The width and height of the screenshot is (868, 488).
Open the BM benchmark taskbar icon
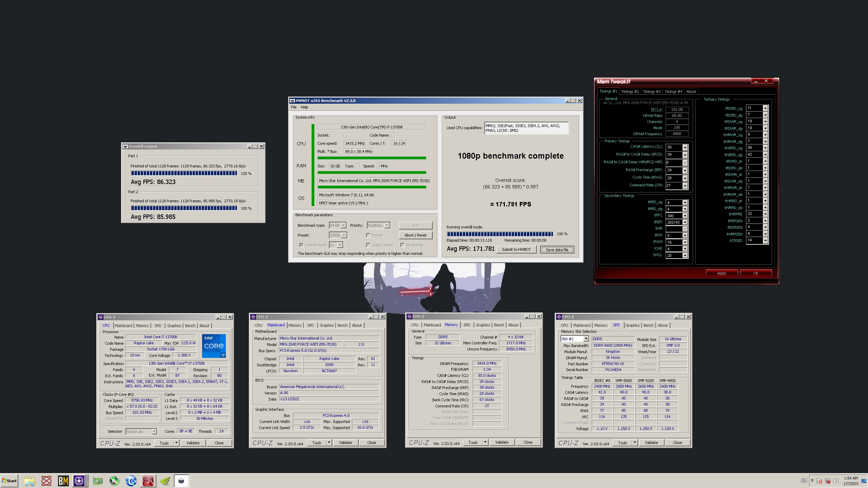click(63, 481)
